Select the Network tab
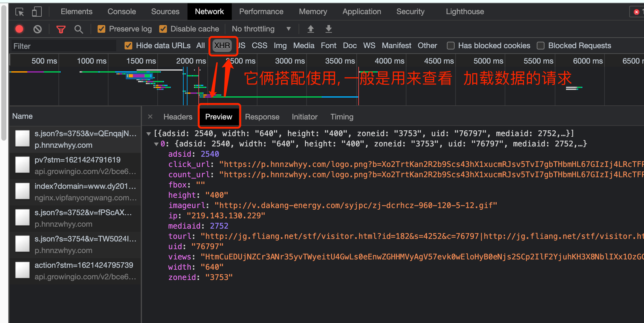This screenshot has height=323, width=644. pos(209,12)
